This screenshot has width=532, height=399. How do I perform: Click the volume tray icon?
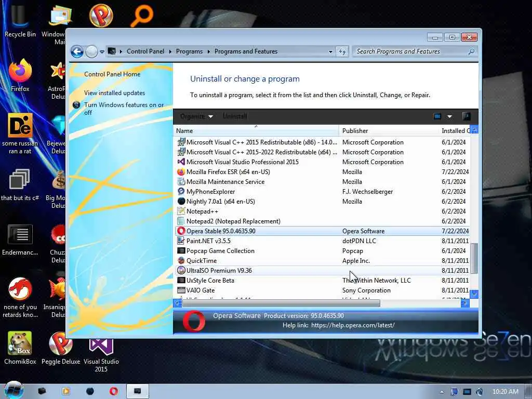click(x=480, y=392)
